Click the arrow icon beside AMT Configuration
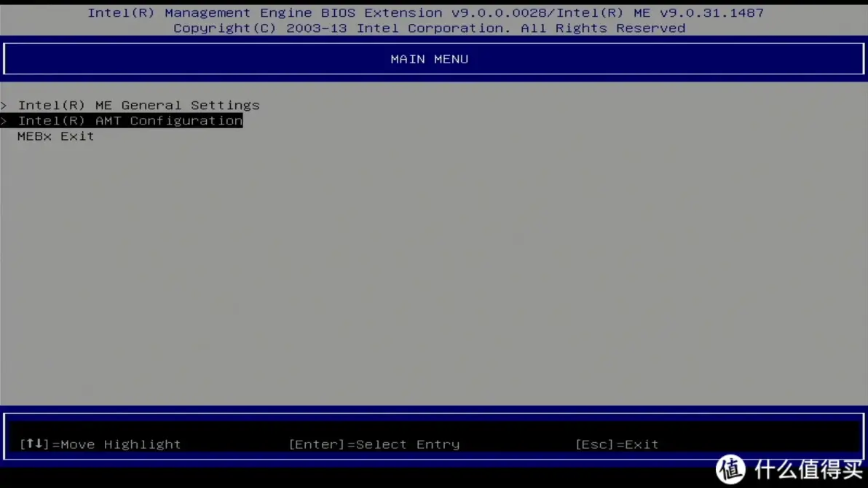Viewport: 868px width, 488px height. (4, 121)
